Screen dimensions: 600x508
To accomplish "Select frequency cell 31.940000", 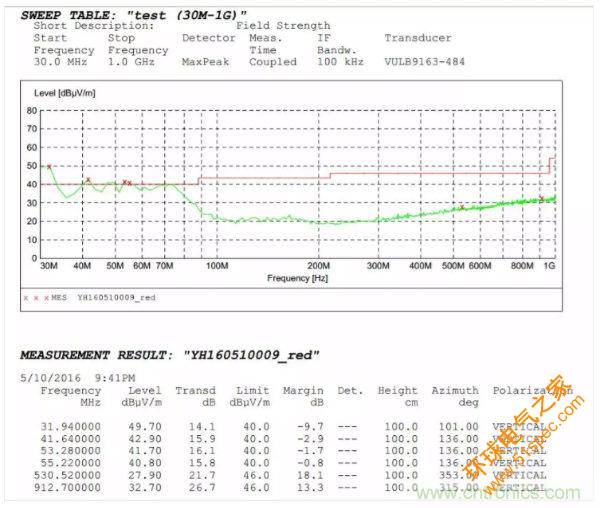I will [x=71, y=427].
